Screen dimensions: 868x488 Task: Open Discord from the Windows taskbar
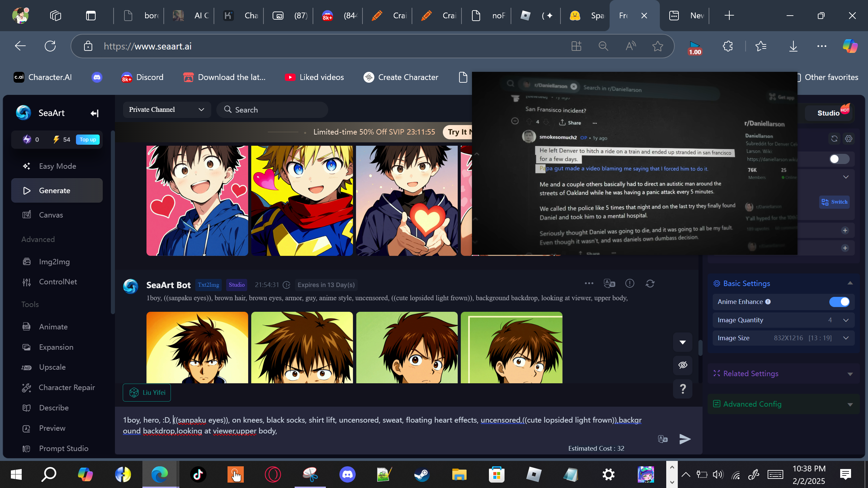(347, 474)
